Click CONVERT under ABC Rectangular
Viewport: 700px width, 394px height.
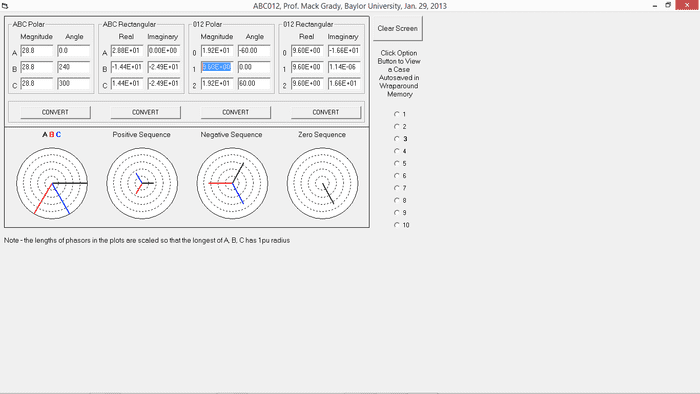pyautogui.click(x=146, y=112)
